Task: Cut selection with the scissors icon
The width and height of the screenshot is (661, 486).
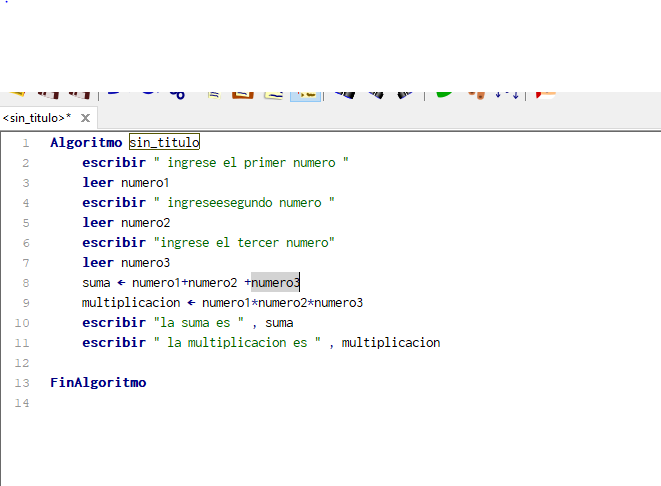Action: tap(177, 94)
